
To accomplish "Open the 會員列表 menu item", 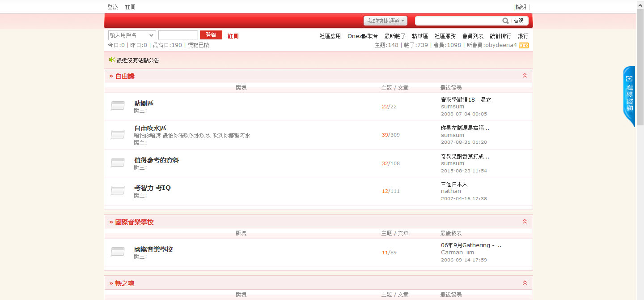I will pos(473,36).
